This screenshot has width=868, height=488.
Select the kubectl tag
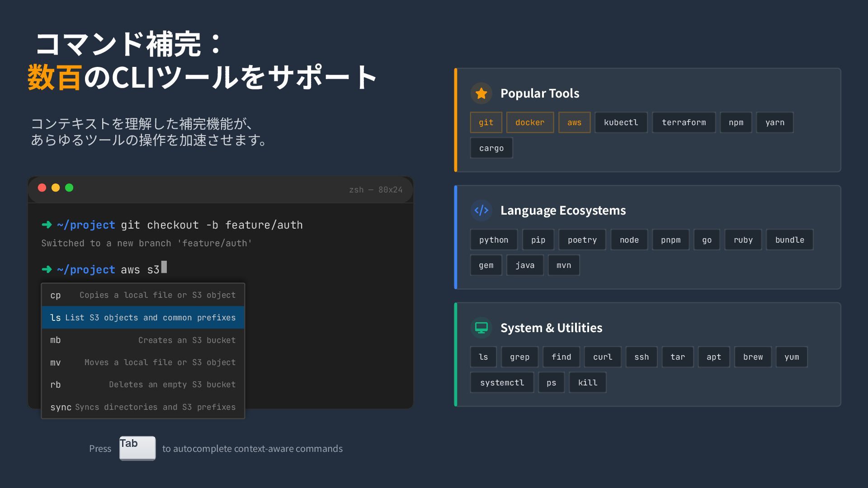[621, 122]
